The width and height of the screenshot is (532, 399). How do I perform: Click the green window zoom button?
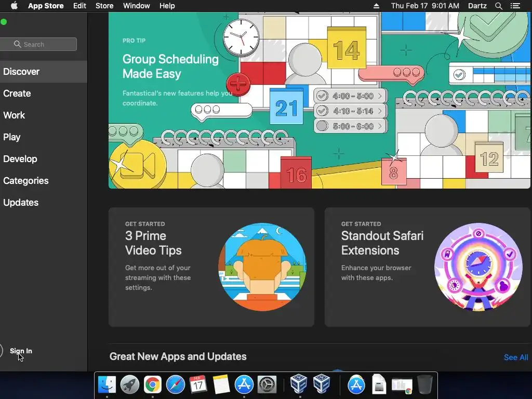tap(4, 22)
